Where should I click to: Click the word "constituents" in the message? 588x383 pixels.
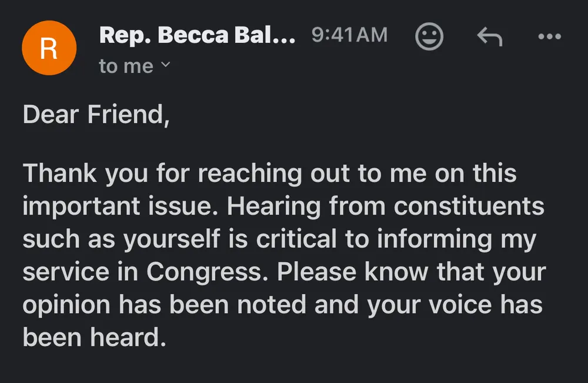tap(469, 207)
